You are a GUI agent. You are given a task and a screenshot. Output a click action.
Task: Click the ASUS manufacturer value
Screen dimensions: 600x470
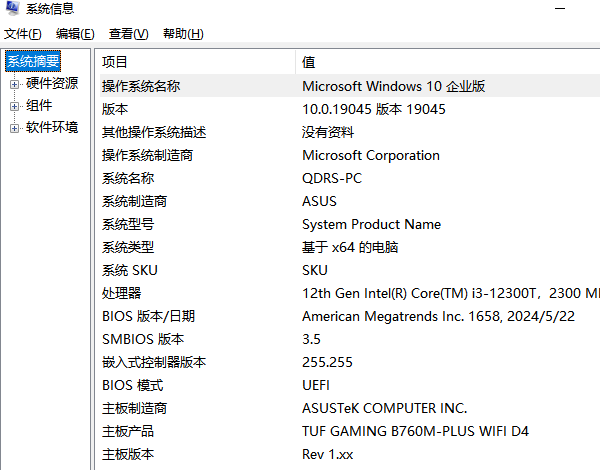319,201
